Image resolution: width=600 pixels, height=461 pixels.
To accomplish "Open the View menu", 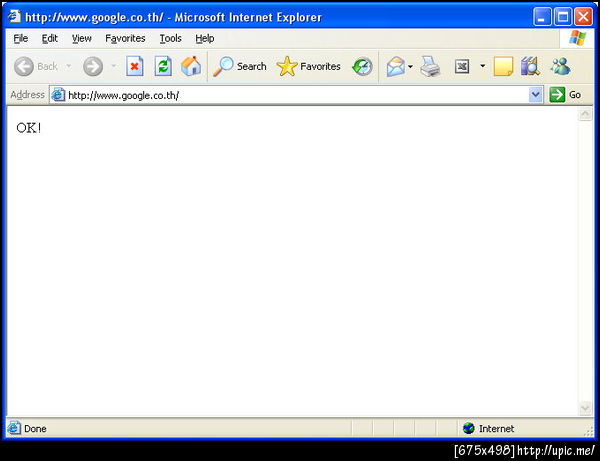I will tap(82, 39).
